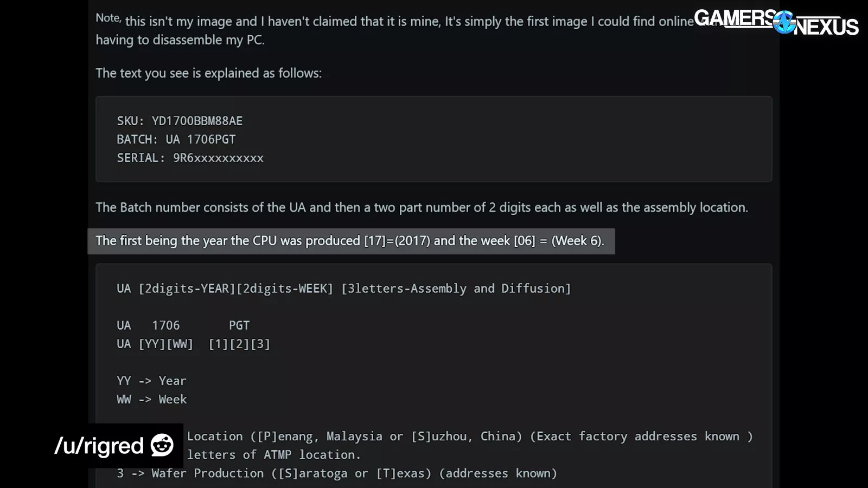
Task: Click the Reddit Snoo icon beside /u/rigred
Action: point(162,445)
